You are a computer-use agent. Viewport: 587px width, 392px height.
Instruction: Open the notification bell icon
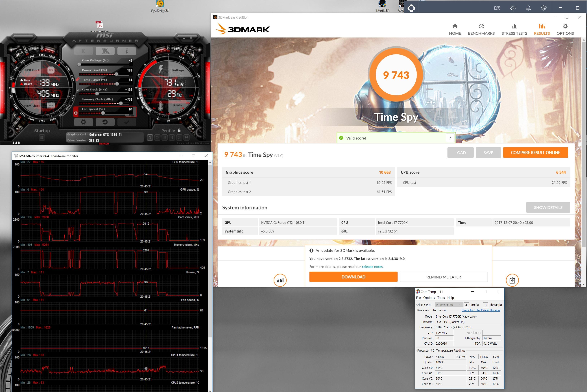pyautogui.click(x=528, y=8)
